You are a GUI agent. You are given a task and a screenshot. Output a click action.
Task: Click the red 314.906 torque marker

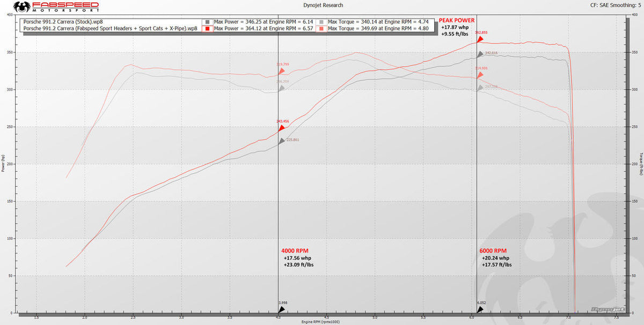click(x=480, y=75)
